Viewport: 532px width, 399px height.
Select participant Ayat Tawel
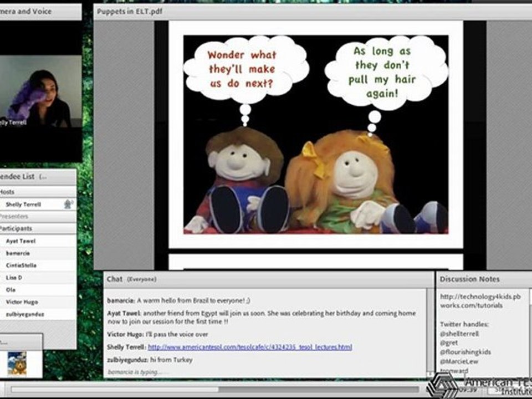[x=38, y=241]
